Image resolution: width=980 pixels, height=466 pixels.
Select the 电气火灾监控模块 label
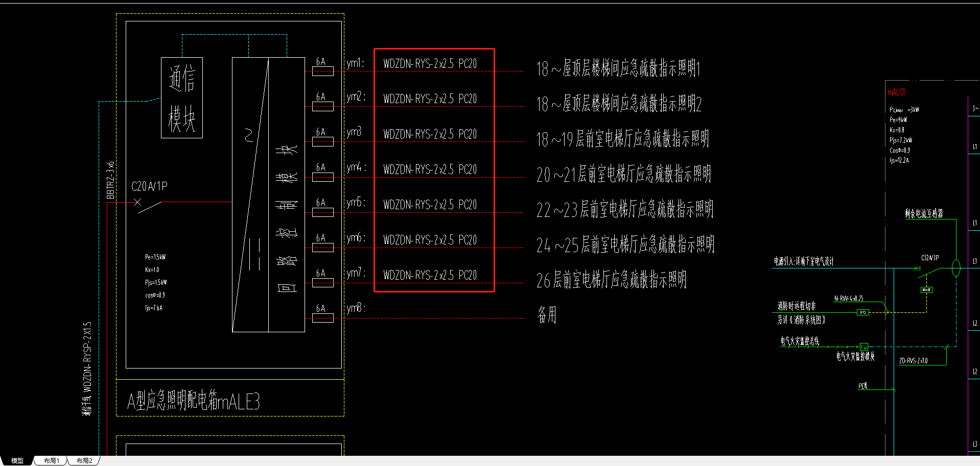(x=855, y=356)
